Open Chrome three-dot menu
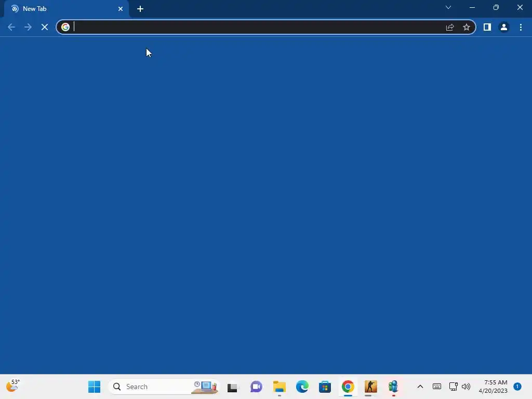The height and width of the screenshot is (399, 532). point(521,27)
